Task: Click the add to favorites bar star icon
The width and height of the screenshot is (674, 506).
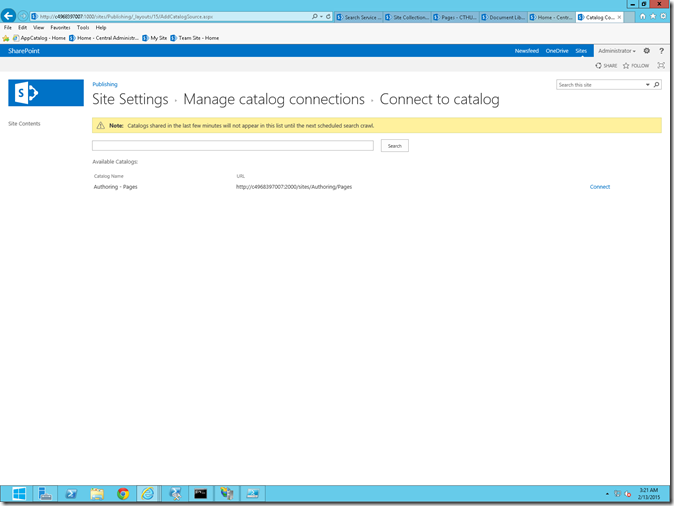Action: (6, 38)
